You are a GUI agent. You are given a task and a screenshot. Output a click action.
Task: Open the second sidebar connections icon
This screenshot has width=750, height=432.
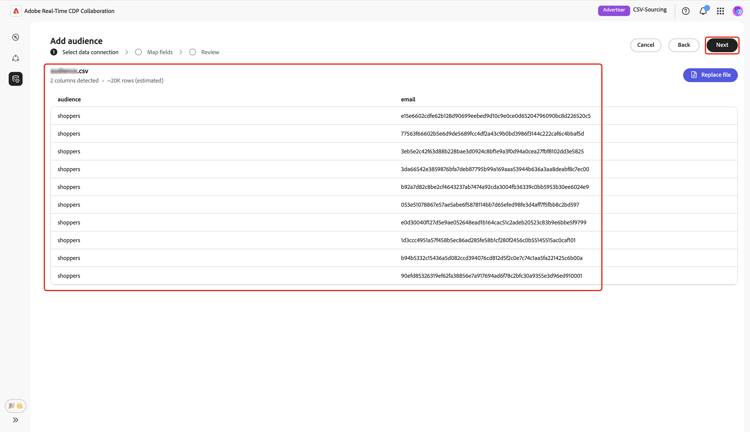[16, 58]
